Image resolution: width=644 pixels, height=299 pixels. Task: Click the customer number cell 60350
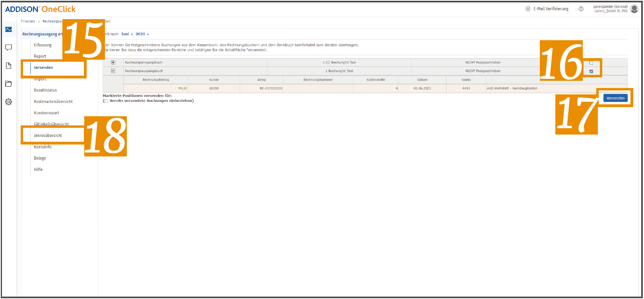[x=214, y=88]
